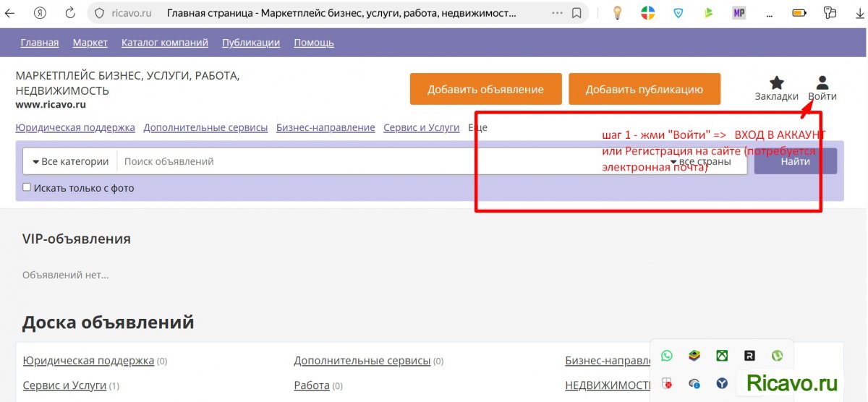Click the Найти search button
Viewport: 868px width, 402px height.
[x=796, y=161]
